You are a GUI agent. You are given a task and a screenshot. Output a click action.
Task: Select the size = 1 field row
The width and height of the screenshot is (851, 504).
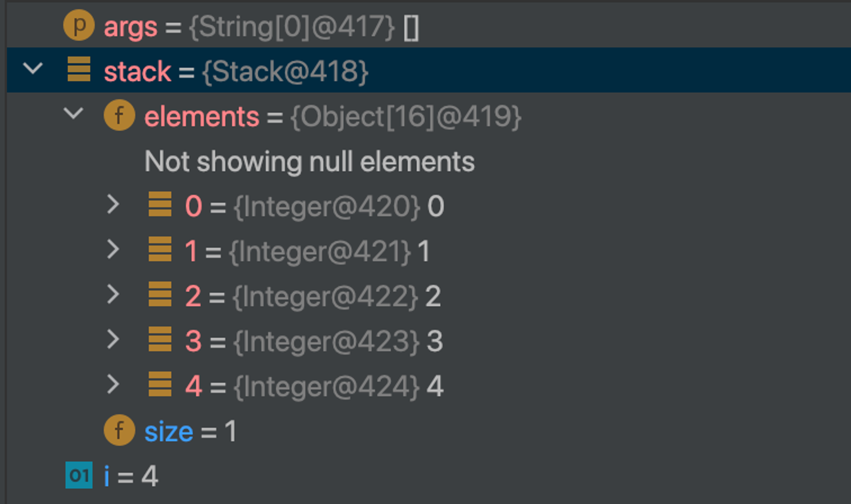pyautogui.click(x=428, y=430)
